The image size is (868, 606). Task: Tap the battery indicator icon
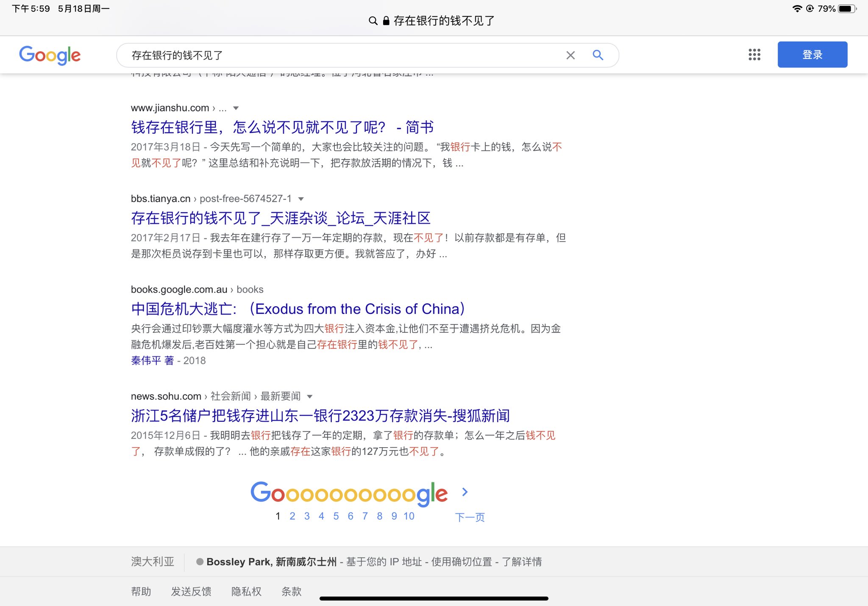(x=847, y=8)
